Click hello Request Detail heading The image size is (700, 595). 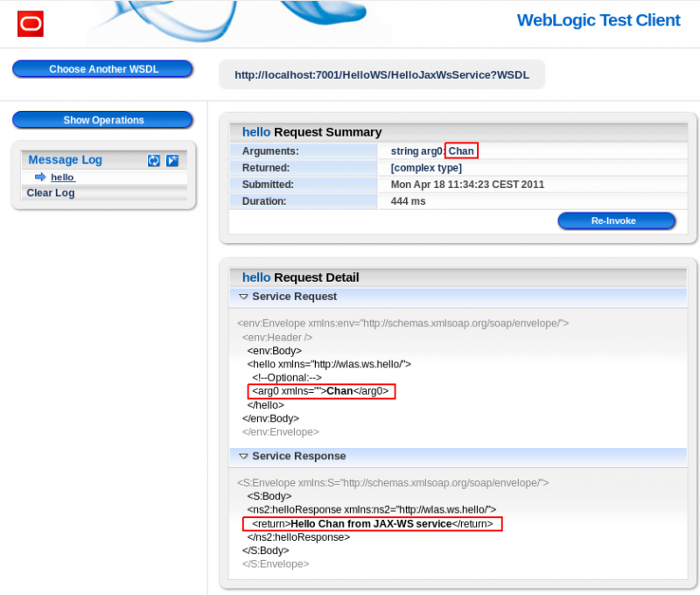pyautogui.click(x=300, y=277)
